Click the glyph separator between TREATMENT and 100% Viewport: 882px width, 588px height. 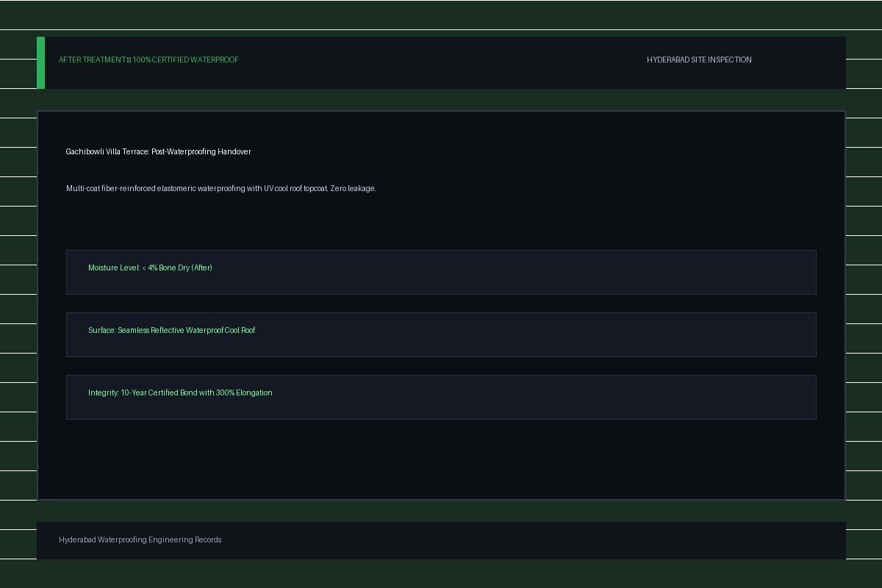point(129,60)
